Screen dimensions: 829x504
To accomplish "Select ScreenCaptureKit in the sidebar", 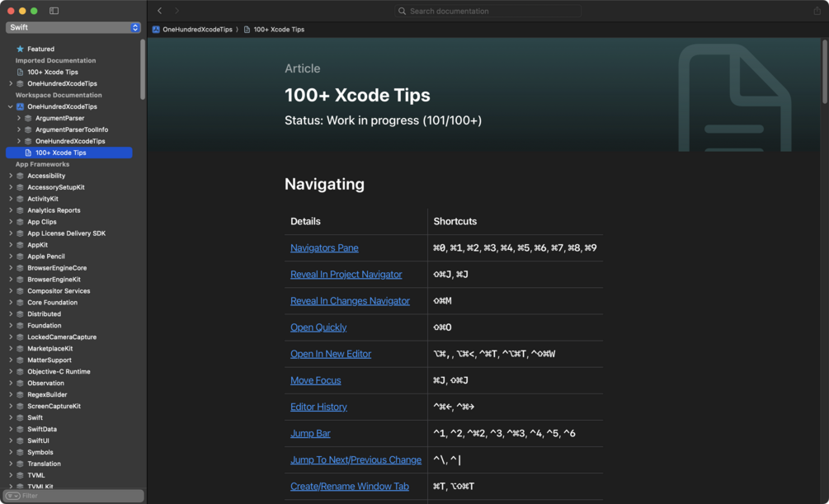I will [x=54, y=406].
